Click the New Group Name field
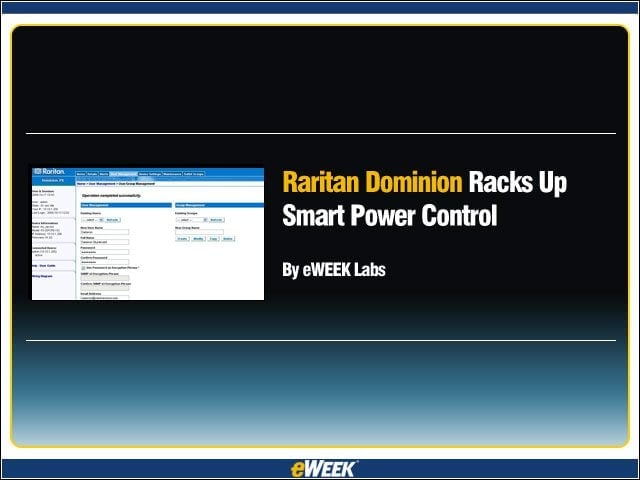This screenshot has width=640, height=480. coord(199,232)
